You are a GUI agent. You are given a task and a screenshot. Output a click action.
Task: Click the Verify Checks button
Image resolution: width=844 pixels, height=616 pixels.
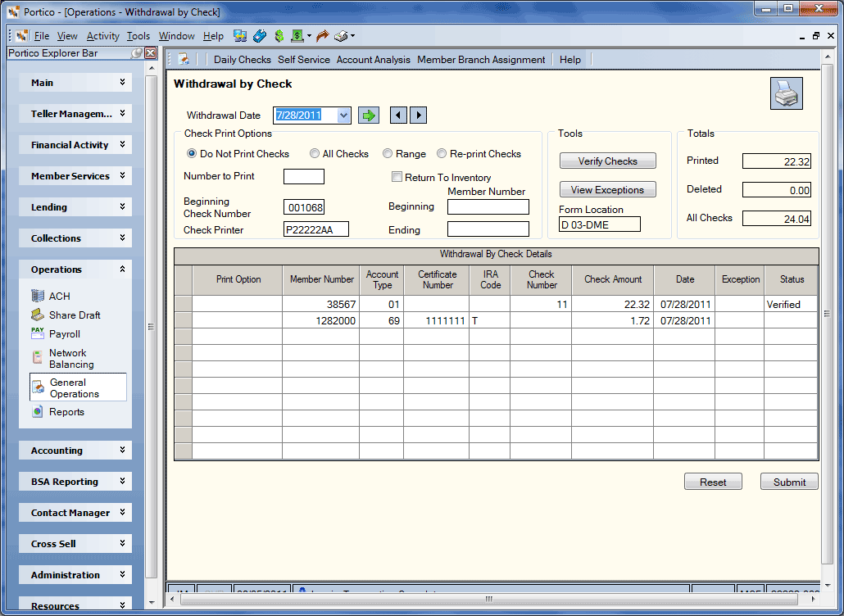click(x=608, y=161)
